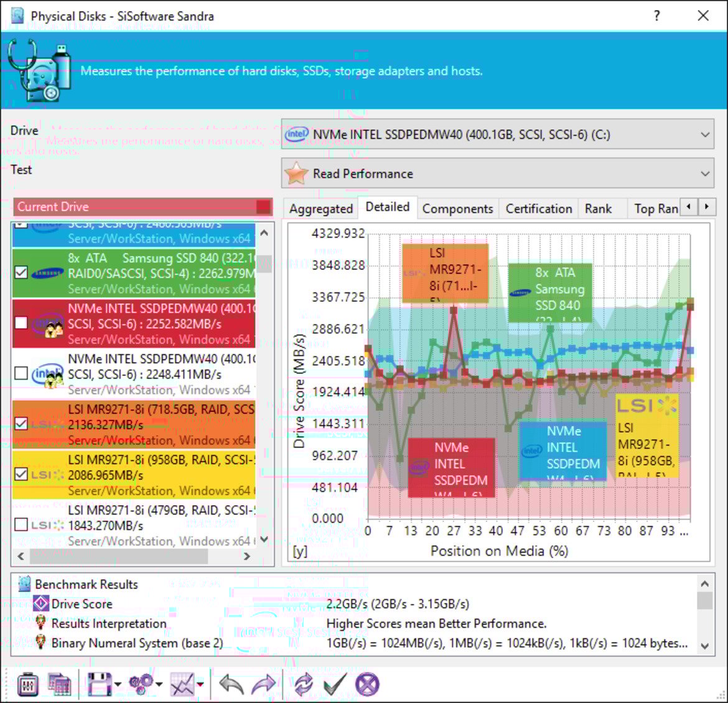This screenshot has height=703, width=728.
Task: Select the Drive Score result row
Action: coord(354,603)
